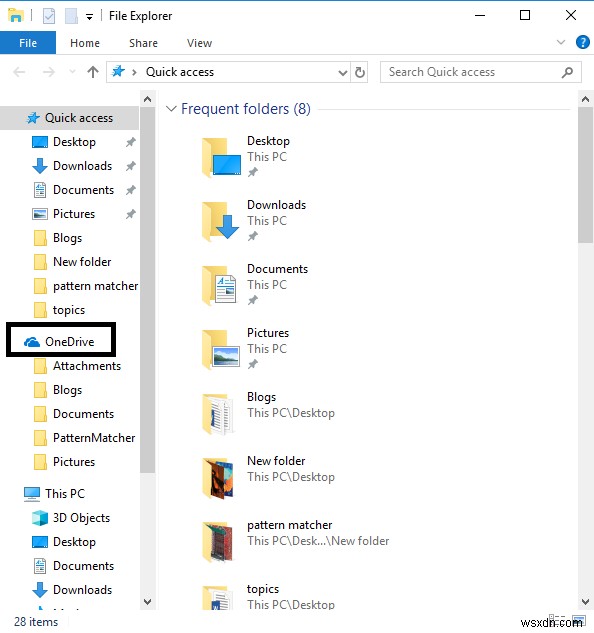The height and width of the screenshot is (633, 594).
Task: Click the navigation pane scroll up arrow
Action: 148,99
